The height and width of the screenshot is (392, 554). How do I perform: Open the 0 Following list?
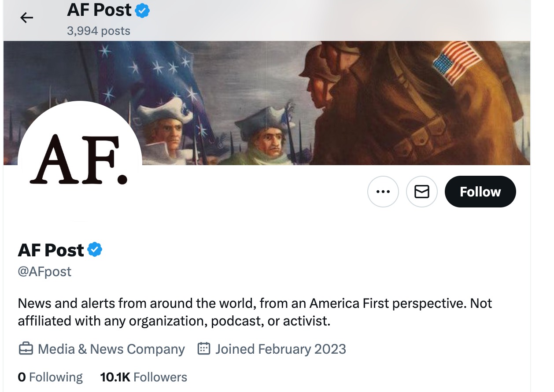coord(49,377)
